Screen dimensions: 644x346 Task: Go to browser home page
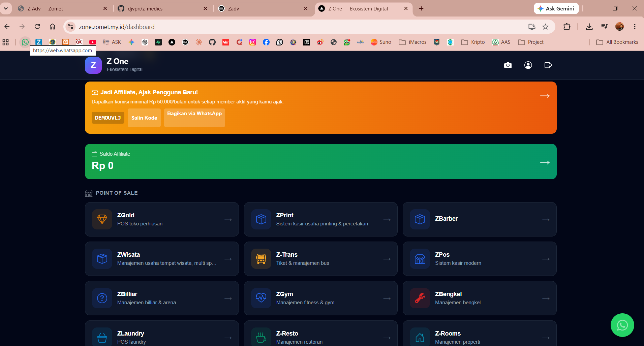click(x=52, y=27)
